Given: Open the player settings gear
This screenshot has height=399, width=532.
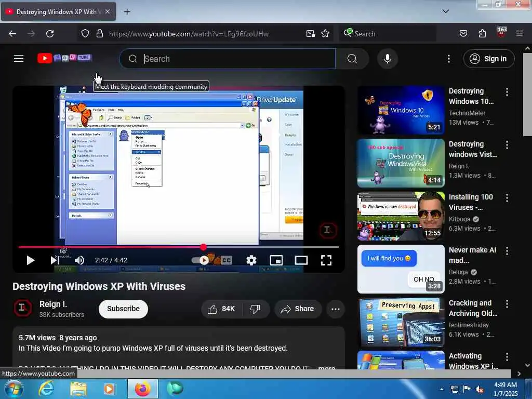Looking at the screenshot, I should click(251, 260).
